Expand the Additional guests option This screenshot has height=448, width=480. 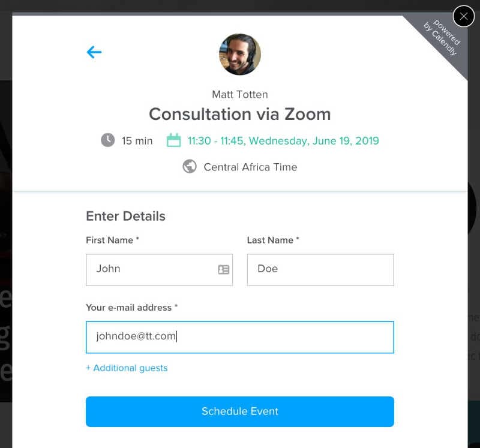[127, 368]
